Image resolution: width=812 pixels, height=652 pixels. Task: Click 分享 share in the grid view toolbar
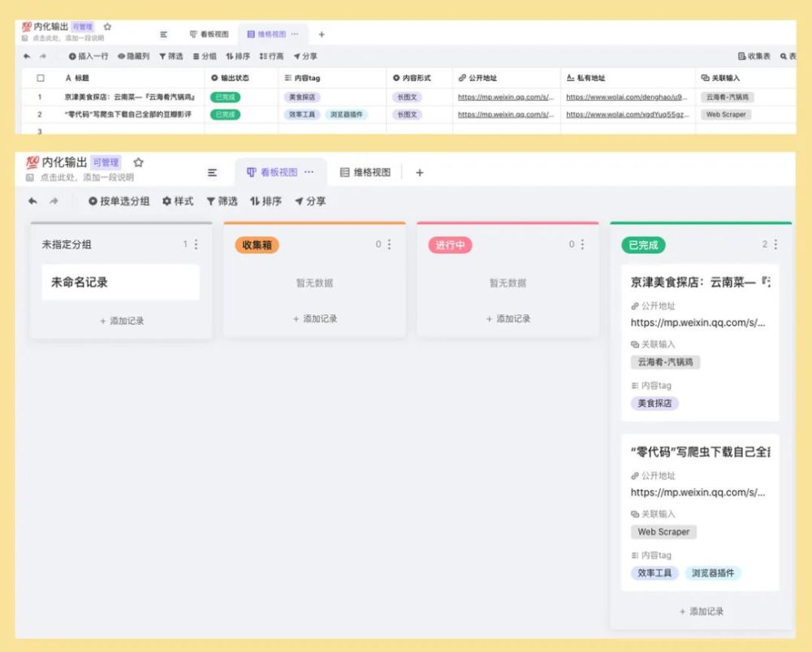(x=305, y=56)
